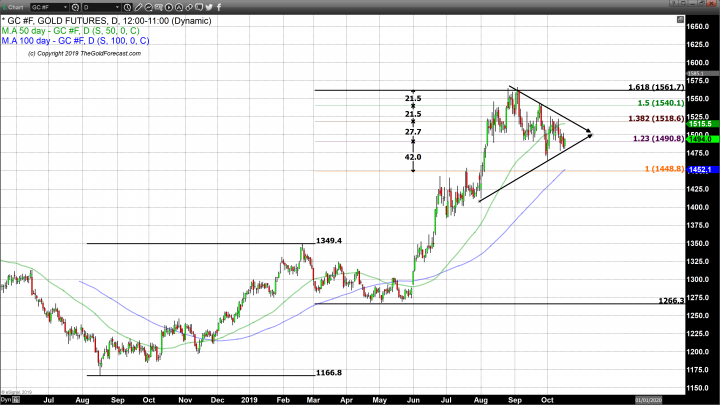Click the Chart tab in the toolbar
The image size is (720, 405).
[14, 8]
